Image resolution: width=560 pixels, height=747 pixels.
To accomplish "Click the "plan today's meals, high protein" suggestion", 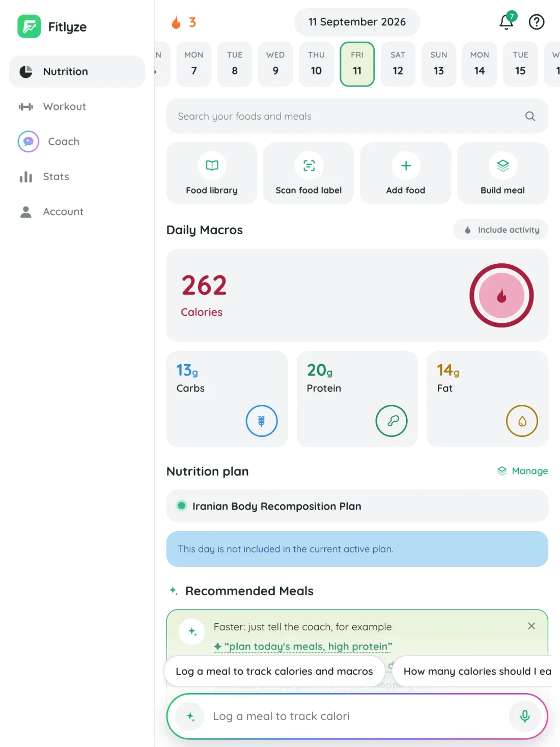I will [x=303, y=647].
